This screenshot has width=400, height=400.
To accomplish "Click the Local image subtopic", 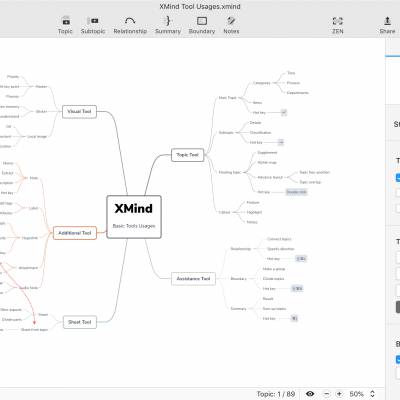I will tap(37, 137).
